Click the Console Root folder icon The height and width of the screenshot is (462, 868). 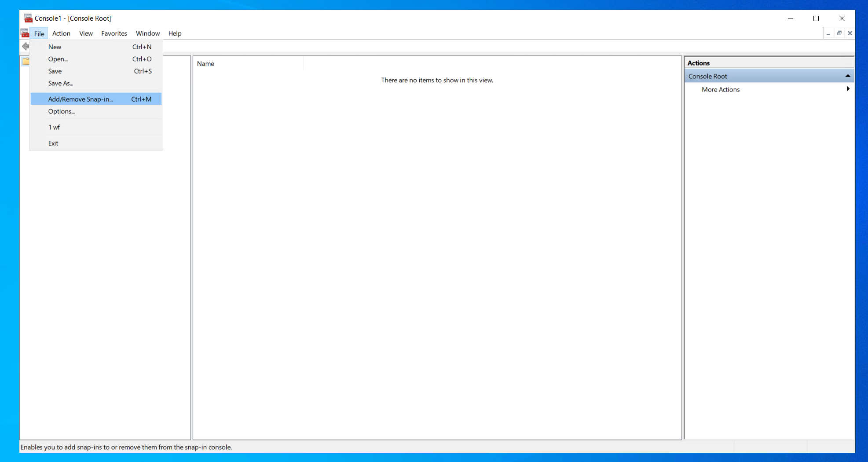click(x=26, y=62)
